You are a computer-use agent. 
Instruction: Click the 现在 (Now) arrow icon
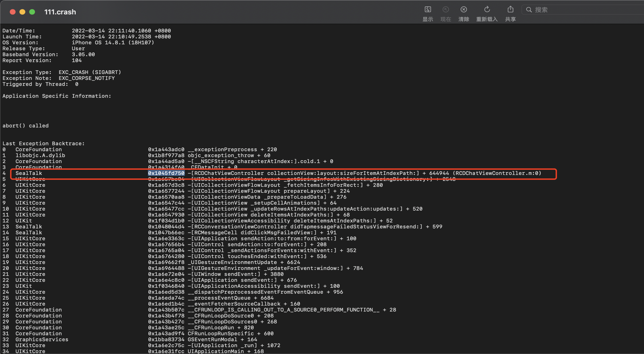(445, 10)
